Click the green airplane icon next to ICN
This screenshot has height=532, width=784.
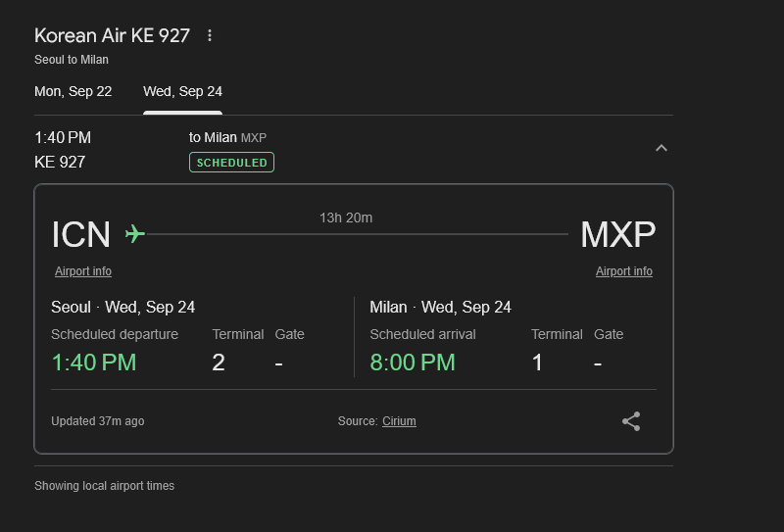click(135, 233)
